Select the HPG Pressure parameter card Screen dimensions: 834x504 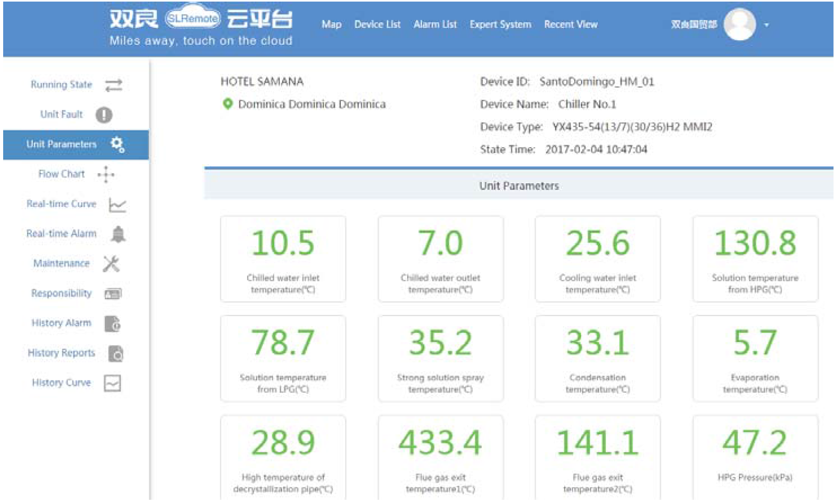755,457
